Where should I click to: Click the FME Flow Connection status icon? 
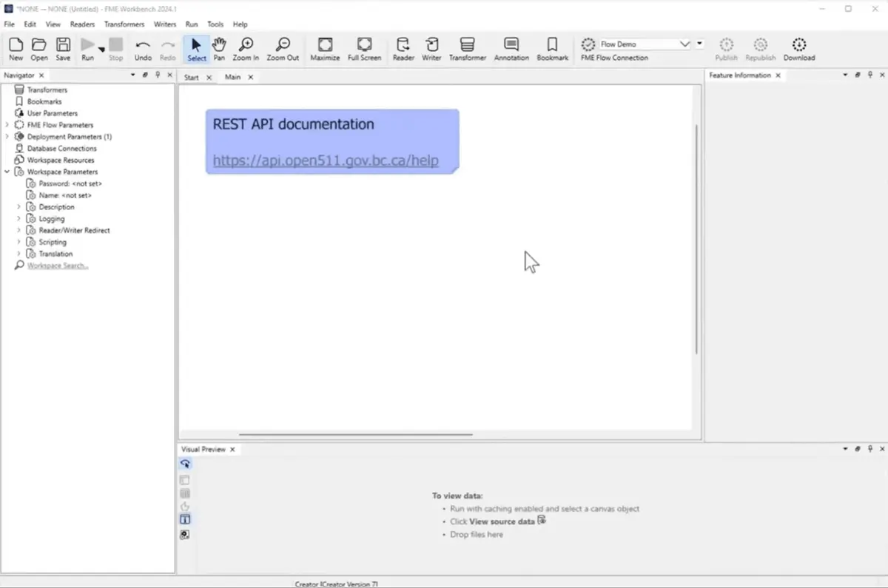coord(588,44)
